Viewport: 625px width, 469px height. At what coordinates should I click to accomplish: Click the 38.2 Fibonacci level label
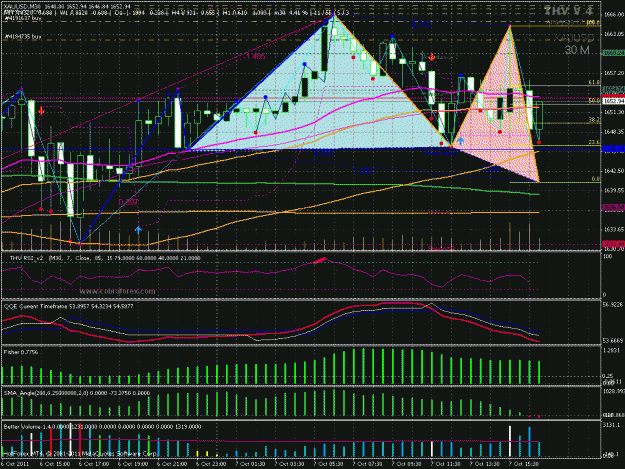tap(594, 120)
